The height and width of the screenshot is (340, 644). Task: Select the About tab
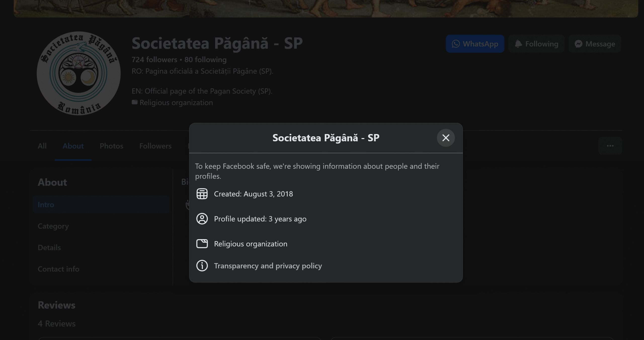click(x=73, y=146)
